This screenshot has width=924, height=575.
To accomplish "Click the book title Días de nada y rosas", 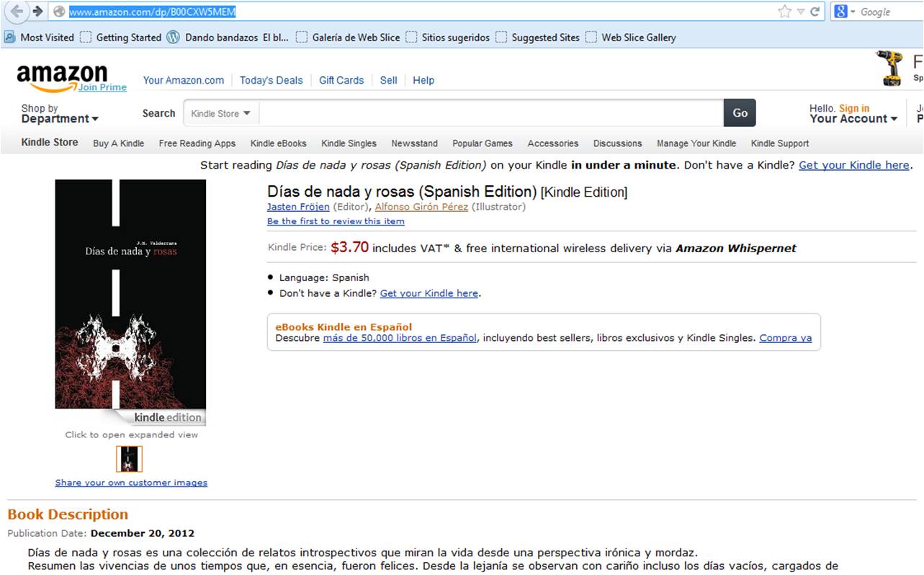I will click(402, 192).
